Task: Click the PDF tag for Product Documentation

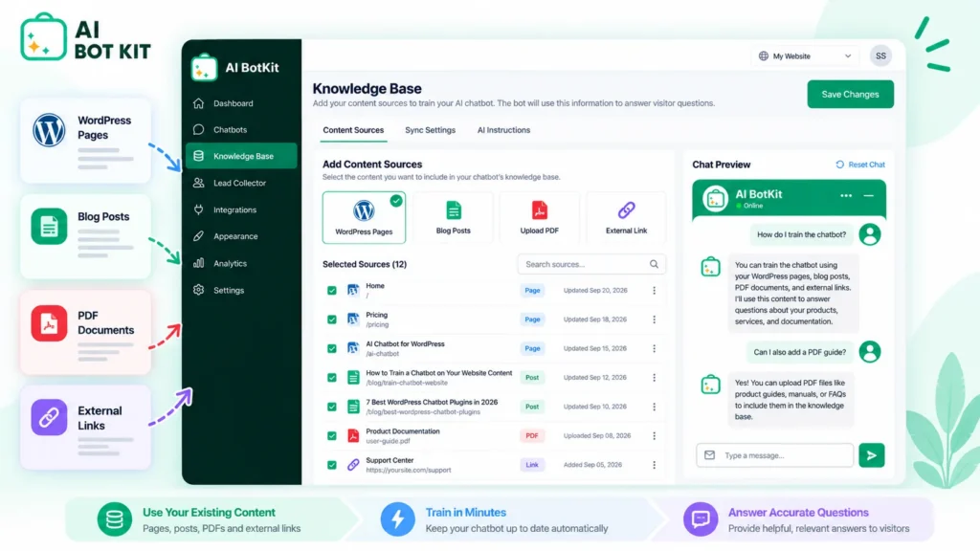Action: [x=532, y=436]
